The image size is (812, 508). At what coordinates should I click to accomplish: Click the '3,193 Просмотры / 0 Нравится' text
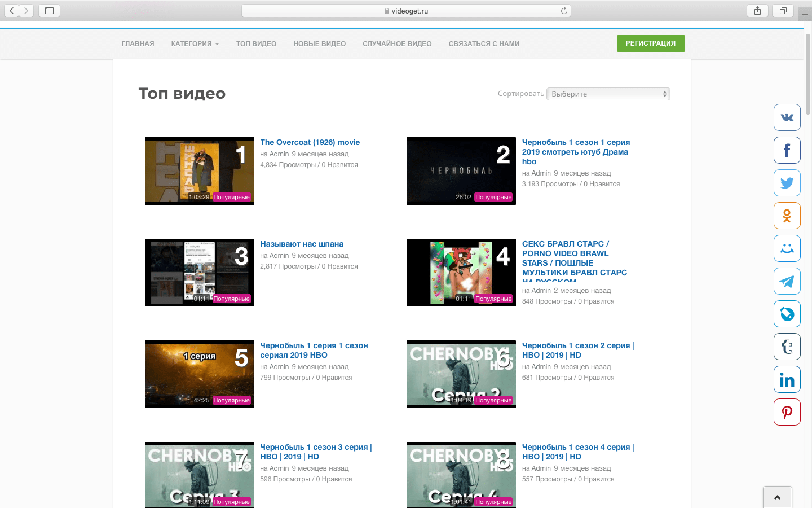pyautogui.click(x=571, y=184)
